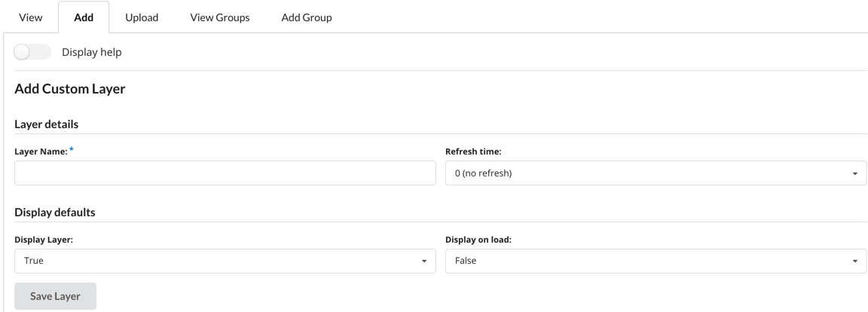Open the Upload tab
The width and height of the screenshot is (868, 312).
coord(141,17)
